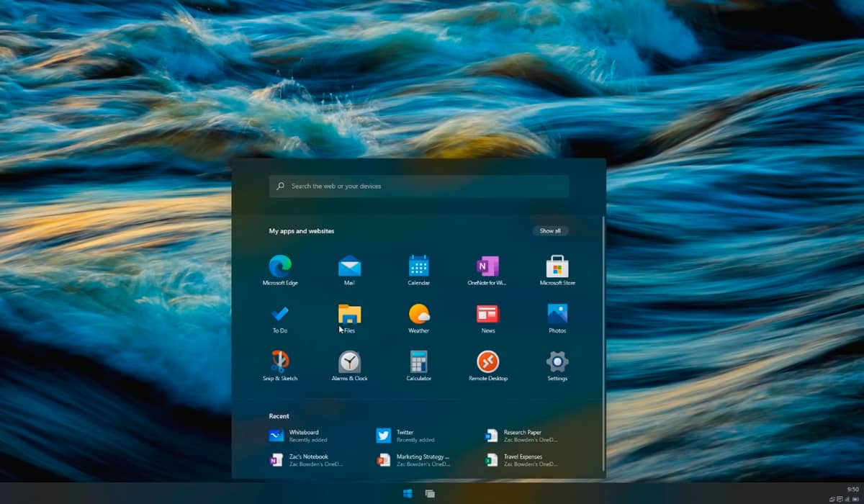
Task: Open the Calendar app
Action: pos(418,266)
